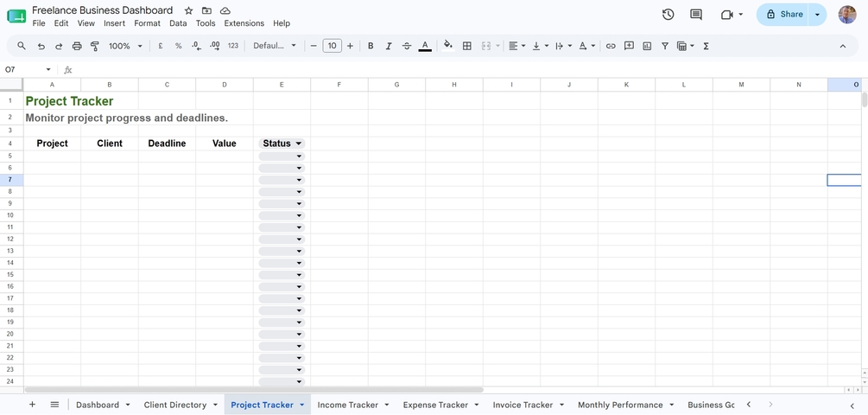
Task: Decrease font size with minus button
Action: tap(314, 46)
